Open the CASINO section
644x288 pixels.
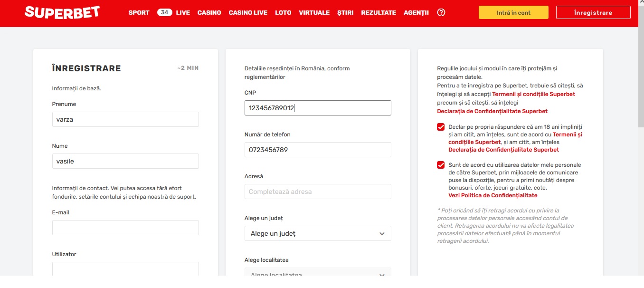click(209, 13)
